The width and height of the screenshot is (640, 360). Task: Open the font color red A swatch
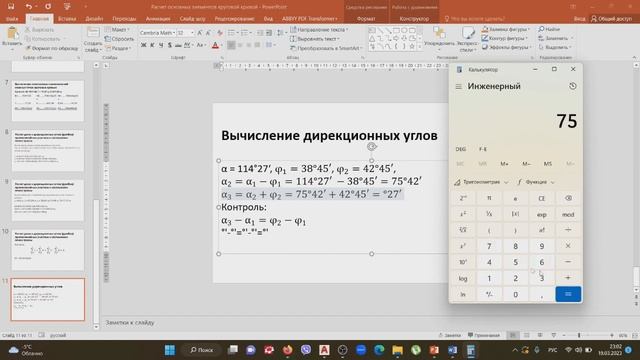coord(216,45)
